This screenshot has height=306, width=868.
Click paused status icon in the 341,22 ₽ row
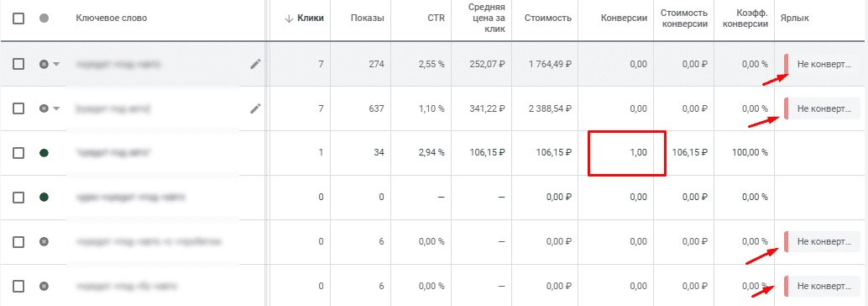[x=44, y=108]
